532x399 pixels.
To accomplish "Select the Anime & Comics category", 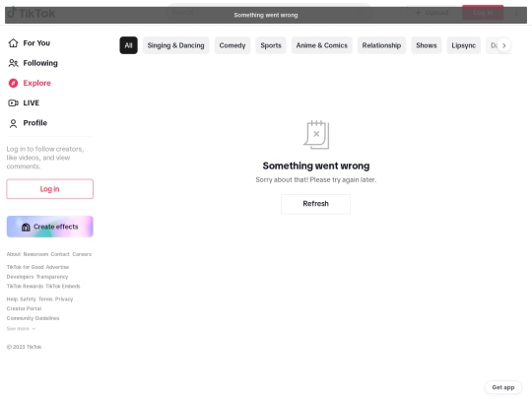I will pos(322,45).
